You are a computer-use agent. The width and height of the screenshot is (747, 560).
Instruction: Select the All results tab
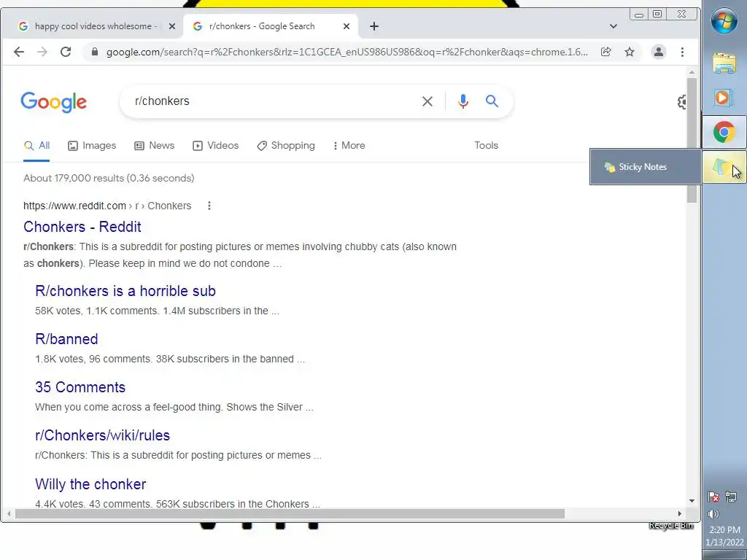point(36,146)
